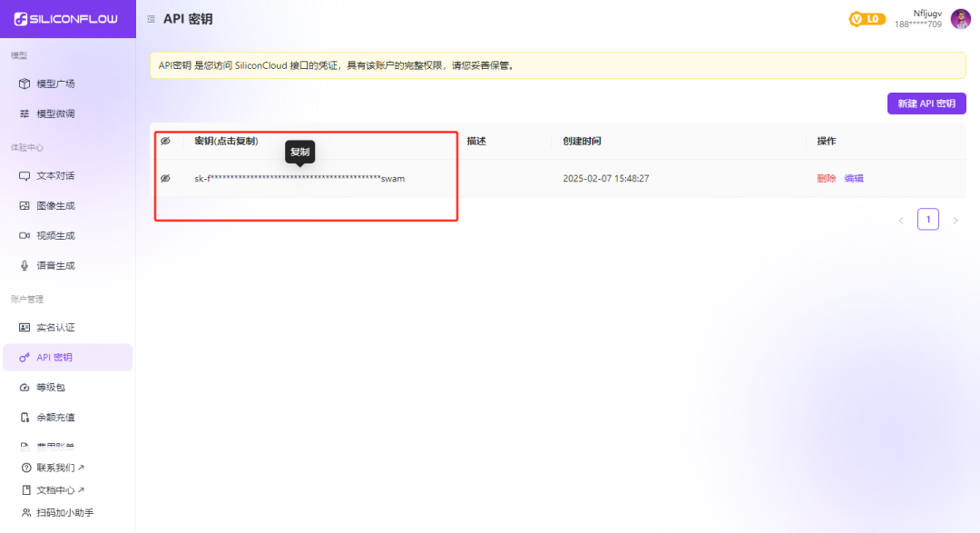Click the 文本对话 chat bubble icon
The height and width of the screenshot is (533, 980).
pyautogui.click(x=24, y=176)
